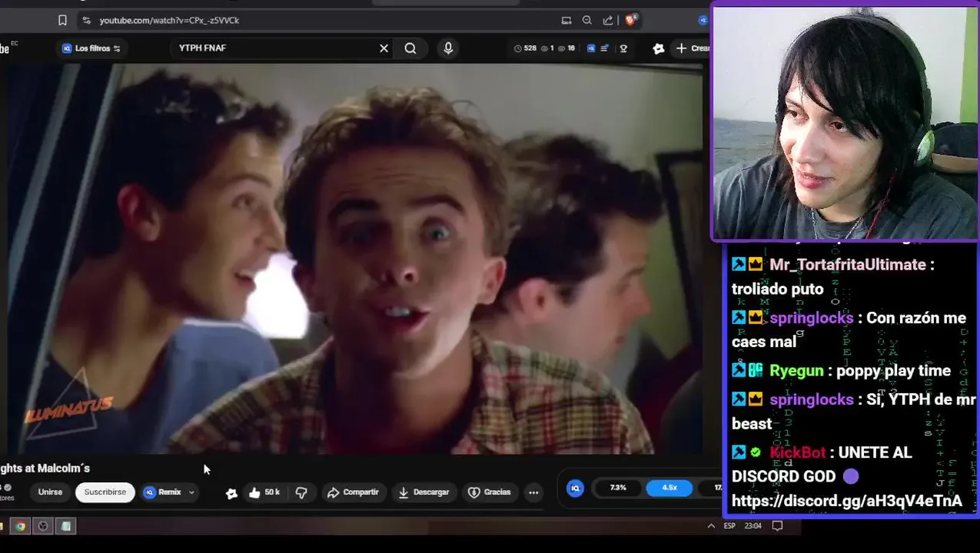Open the discord.gg invite link in chat
The width and height of the screenshot is (980, 553).
[846, 501]
